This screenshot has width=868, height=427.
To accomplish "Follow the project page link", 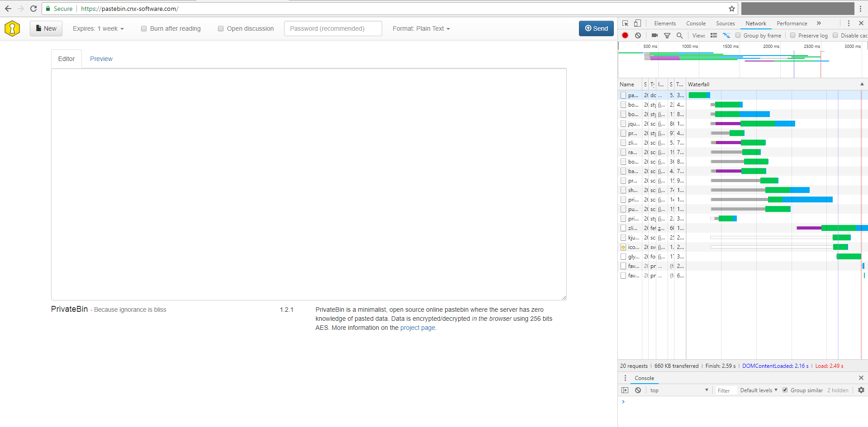I will coord(417,328).
